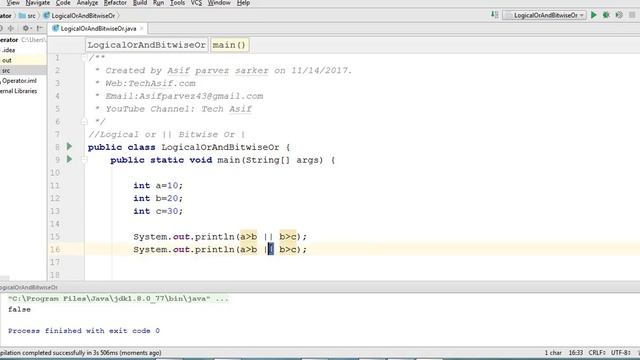Image resolution: width=640 pixels, height=360 pixels.
Task: Select the out folder in the project tree
Action: click(x=7, y=60)
